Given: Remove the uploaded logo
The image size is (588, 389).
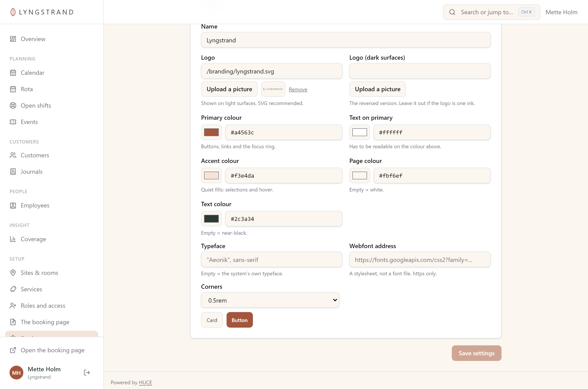Looking at the screenshot, I should 298,89.
